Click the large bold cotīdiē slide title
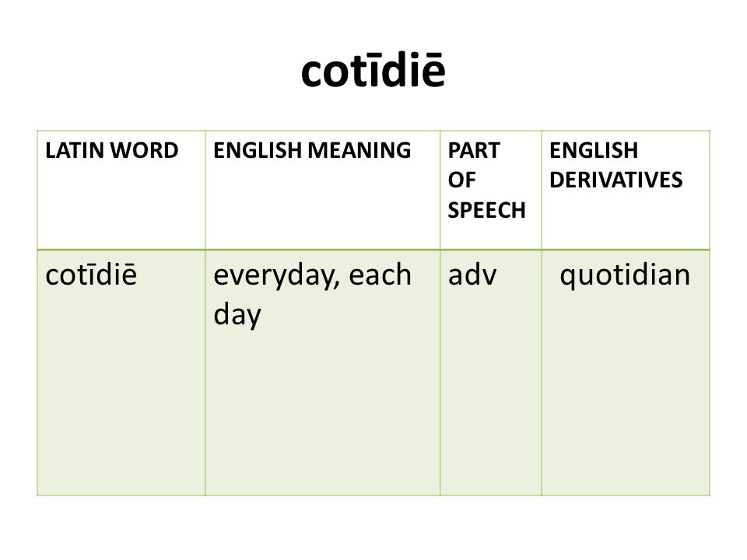 373,71
